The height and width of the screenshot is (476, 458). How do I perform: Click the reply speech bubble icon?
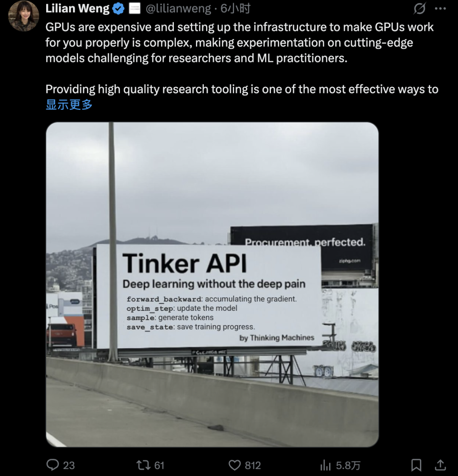(53, 465)
